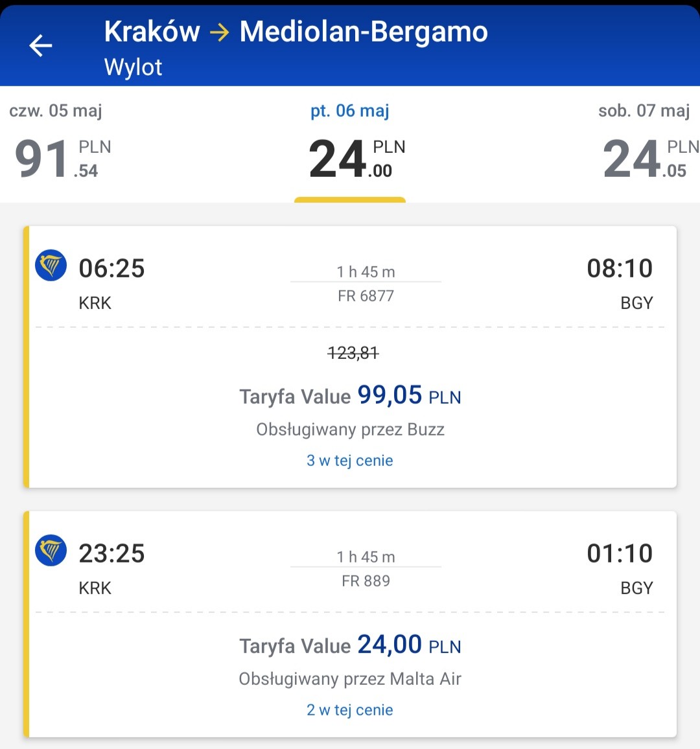
Task: Choose the 24,00 PLN Taryfa Value fare
Action: 350,645
